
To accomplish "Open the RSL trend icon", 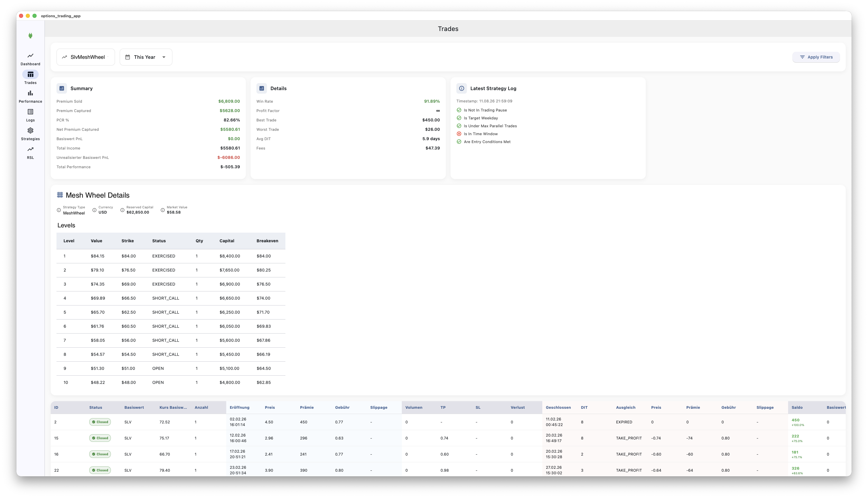I will coord(30,149).
